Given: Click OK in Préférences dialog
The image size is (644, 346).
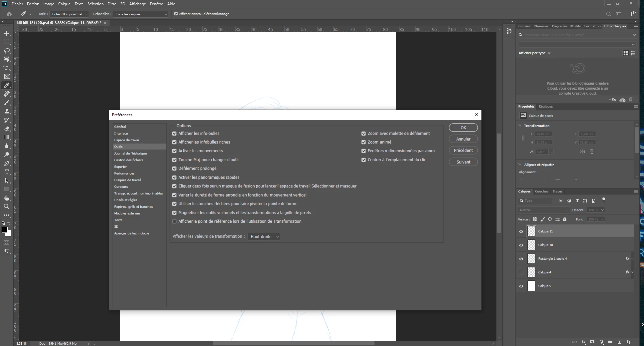Looking at the screenshot, I should [x=463, y=128].
